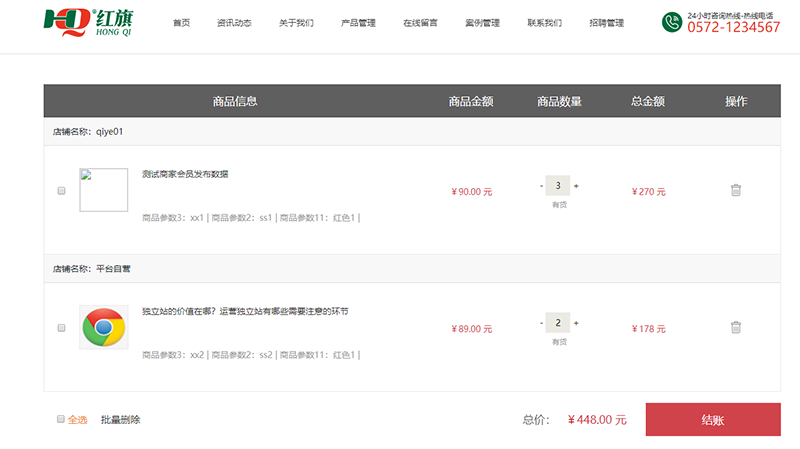Check the box for the 独立站 product
Screen dimensions: 800x449
point(61,328)
